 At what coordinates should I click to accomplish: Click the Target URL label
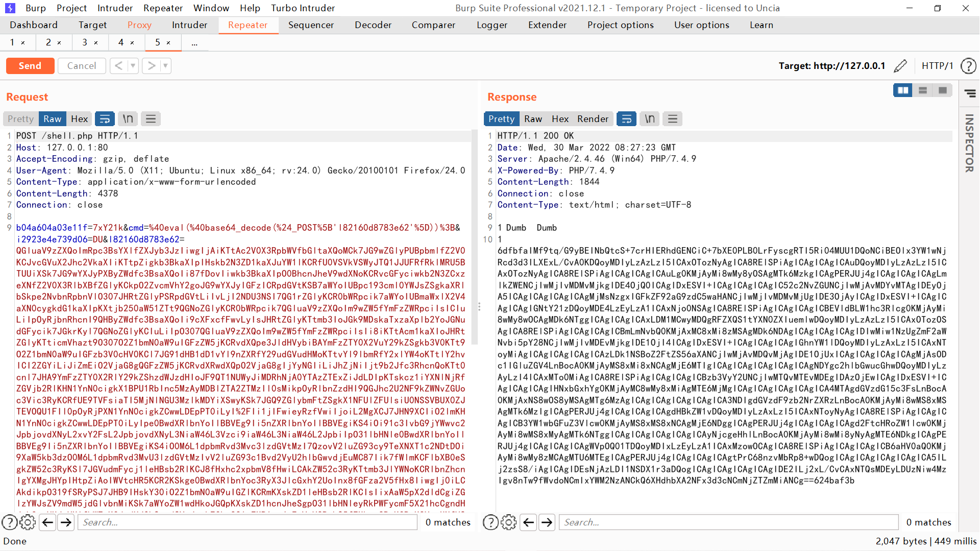coord(831,66)
